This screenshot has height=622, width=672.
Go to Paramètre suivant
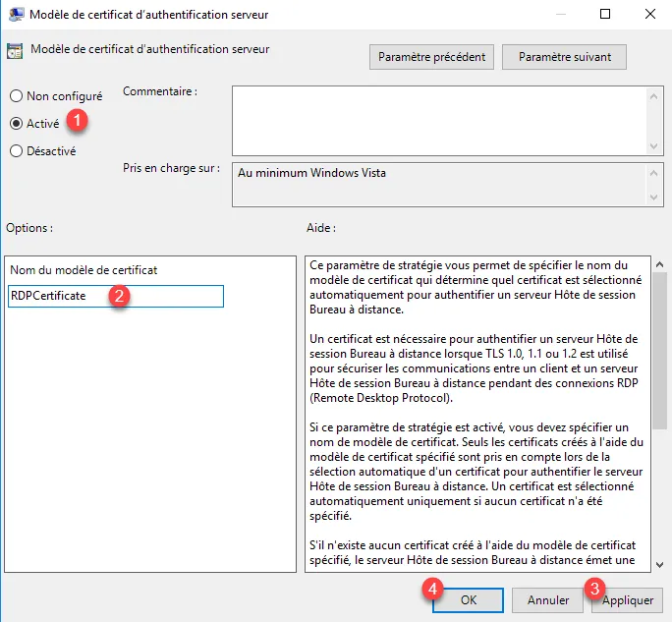(565, 57)
